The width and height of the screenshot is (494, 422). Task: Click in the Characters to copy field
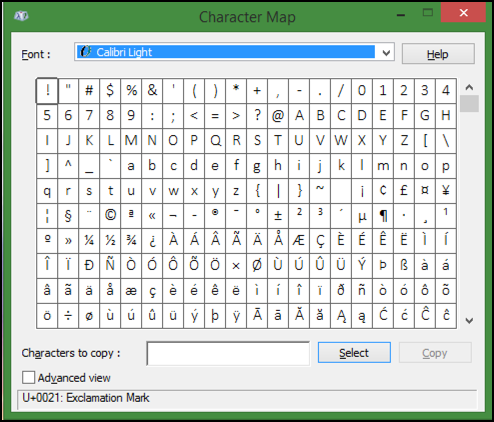click(x=228, y=354)
